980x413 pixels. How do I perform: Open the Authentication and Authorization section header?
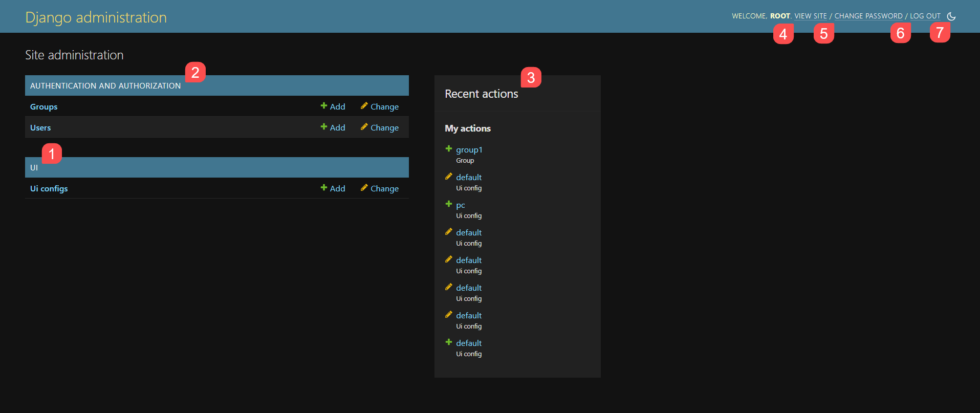pos(105,85)
